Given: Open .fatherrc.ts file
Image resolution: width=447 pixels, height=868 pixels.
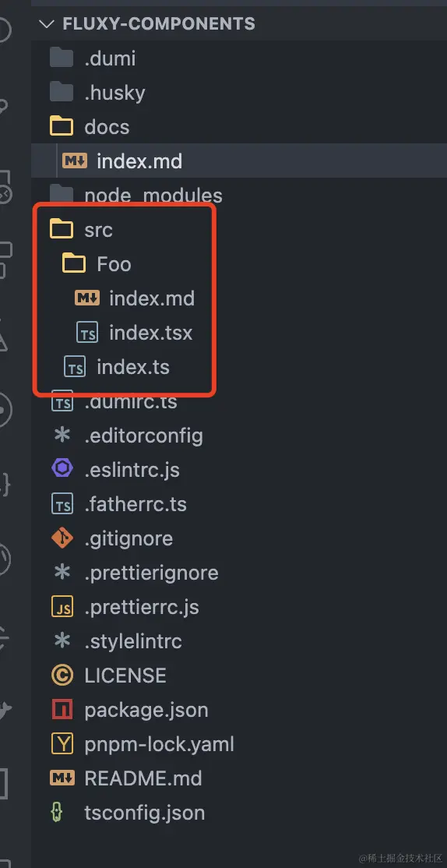Looking at the screenshot, I should pyautogui.click(x=239, y=504).
